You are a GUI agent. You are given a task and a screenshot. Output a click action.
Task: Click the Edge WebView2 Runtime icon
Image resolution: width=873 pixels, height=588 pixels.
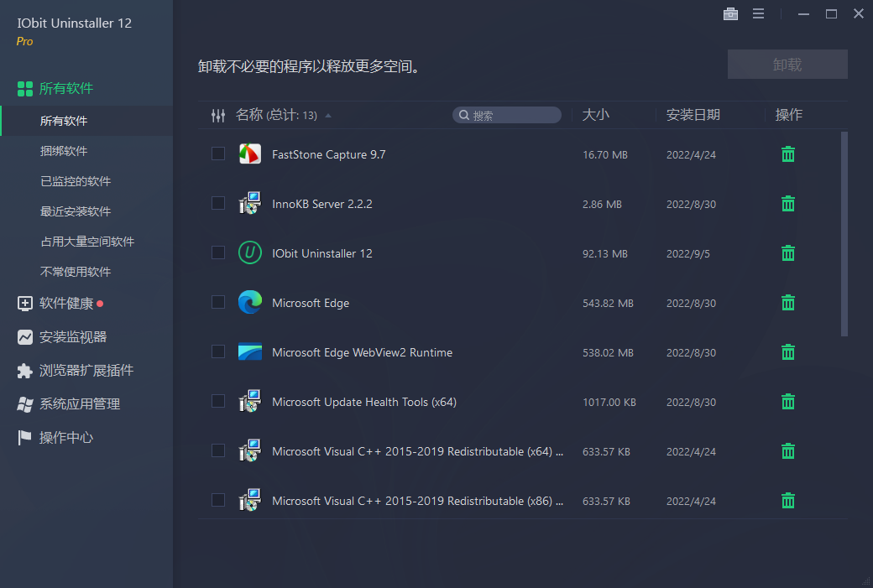point(250,351)
